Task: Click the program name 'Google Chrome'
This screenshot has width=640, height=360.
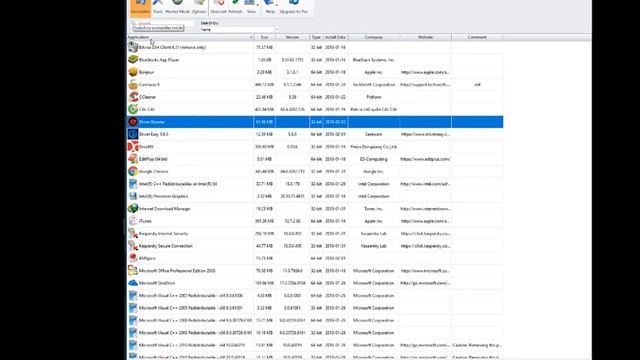Action: coord(153,171)
